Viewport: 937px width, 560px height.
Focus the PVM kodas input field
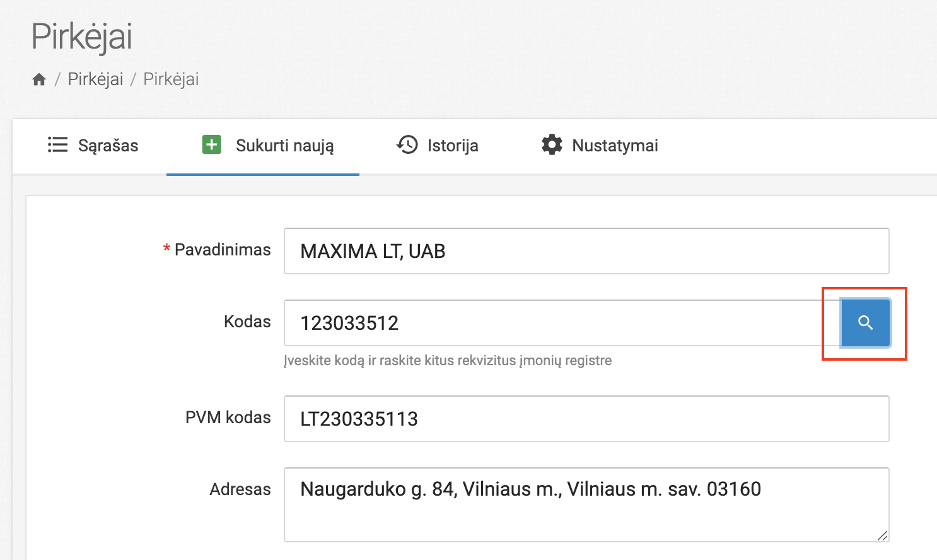pyautogui.click(x=586, y=419)
